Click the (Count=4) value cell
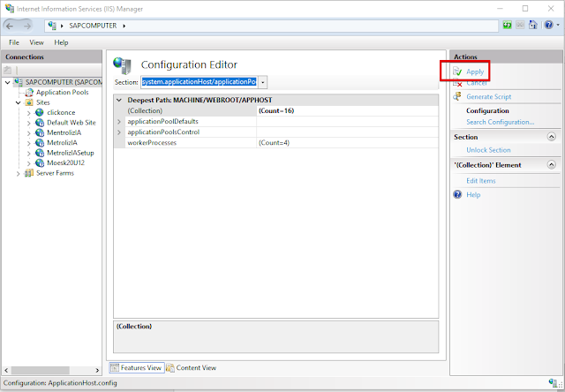 click(x=347, y=143)
